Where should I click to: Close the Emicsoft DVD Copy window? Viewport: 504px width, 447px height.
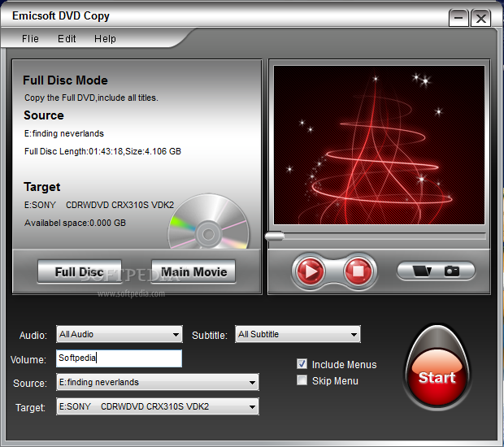(x=481, y=18)
